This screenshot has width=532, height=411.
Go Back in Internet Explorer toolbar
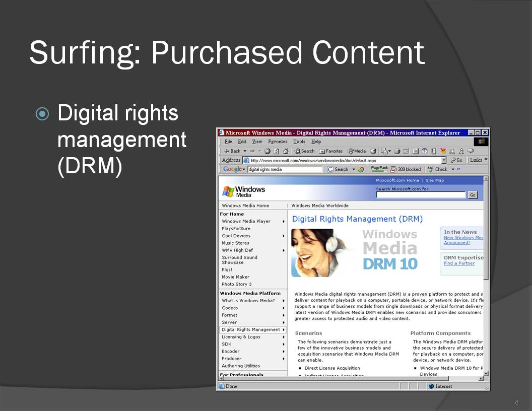point(232,151)
